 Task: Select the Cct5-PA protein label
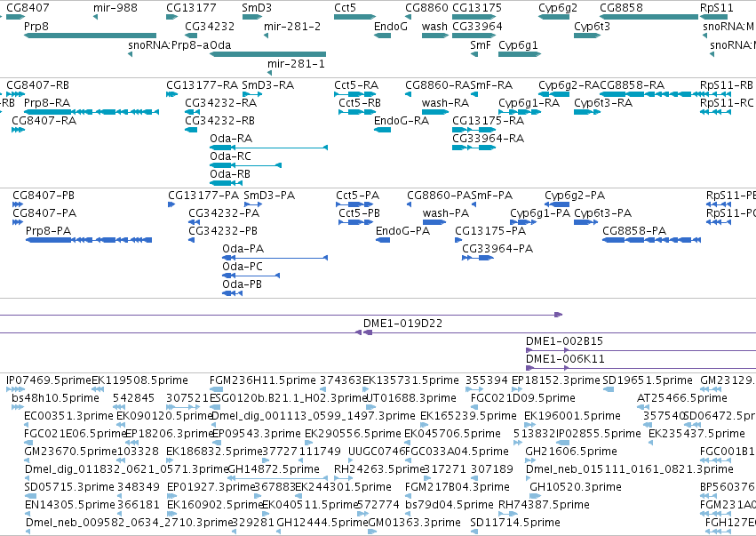click(358, 196)
